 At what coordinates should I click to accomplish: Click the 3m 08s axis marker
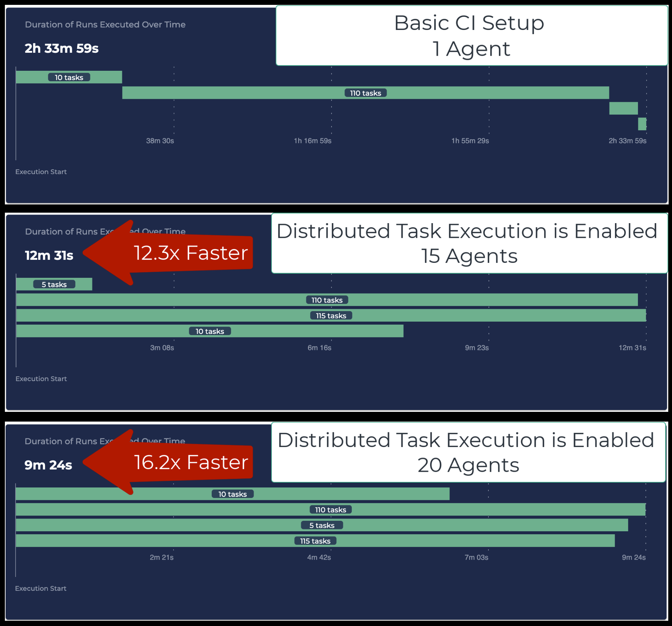point(162,348)
